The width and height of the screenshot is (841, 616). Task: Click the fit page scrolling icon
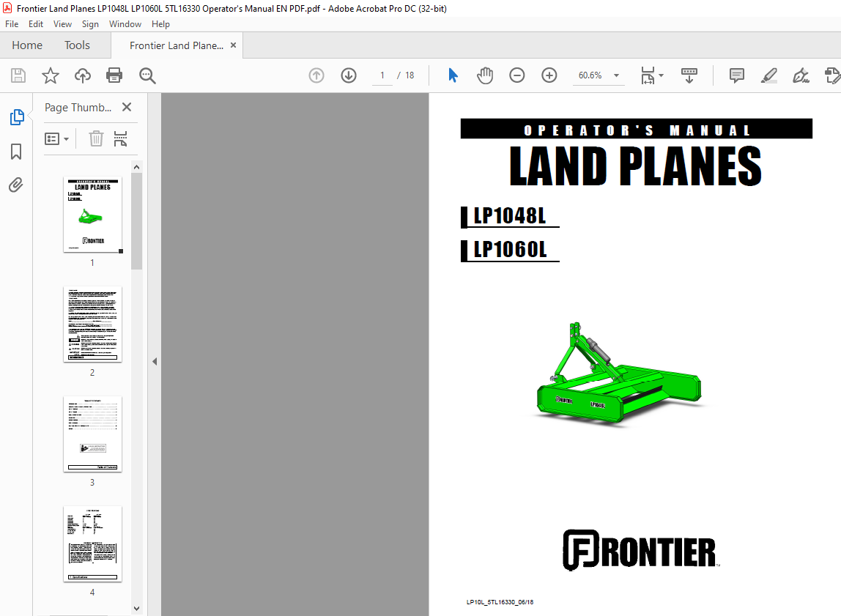(x=648, y=75)
